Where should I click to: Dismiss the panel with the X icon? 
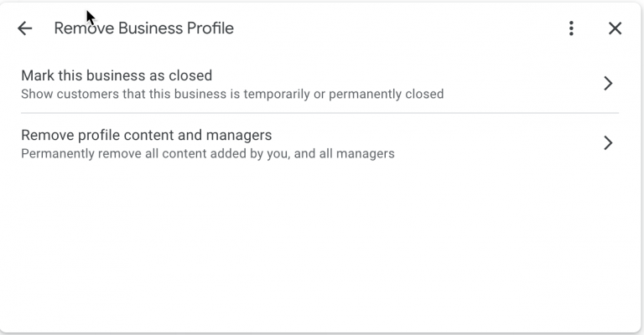(x=615, y=28)
